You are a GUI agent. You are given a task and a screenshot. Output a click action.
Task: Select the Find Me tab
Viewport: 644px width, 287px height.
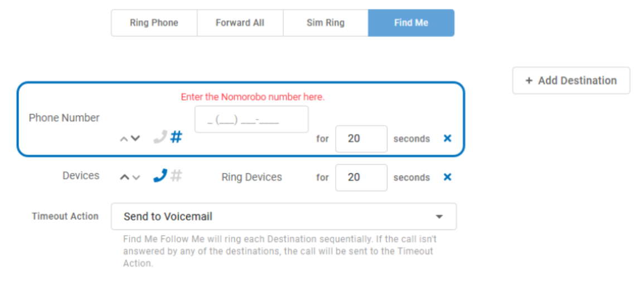tap(411, 23)
